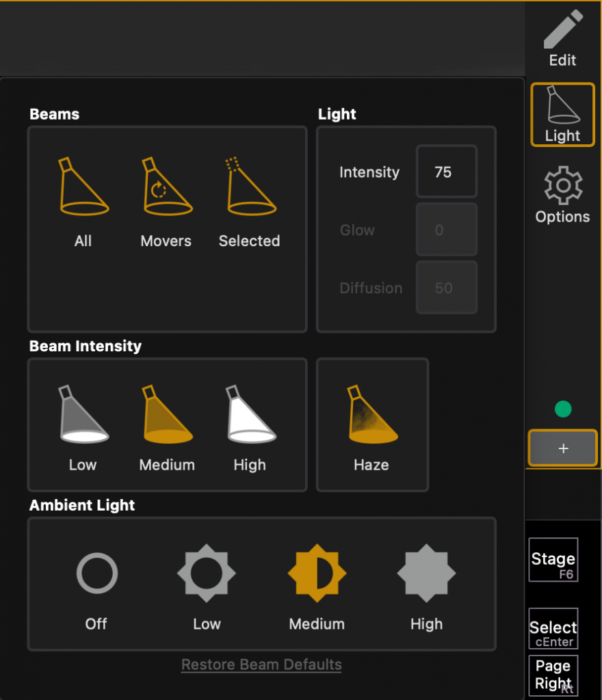
Task: Click Restore Beam Defaults link
Action: (261, 664)
